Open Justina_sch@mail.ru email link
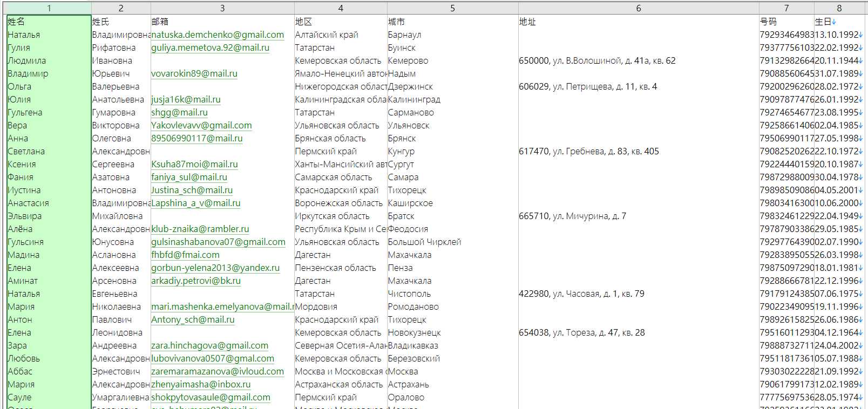The height and width of the screenshot is (409, 868). (192, 190)
